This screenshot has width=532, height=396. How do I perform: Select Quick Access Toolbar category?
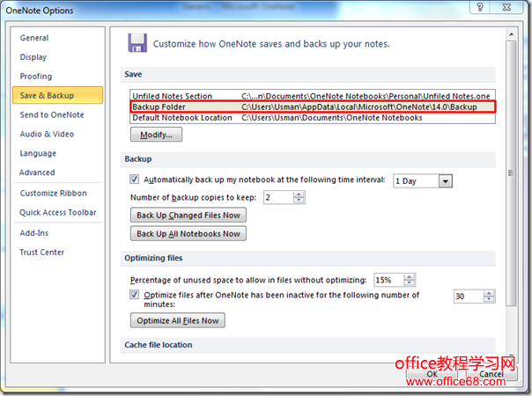click(x=57, y=213)
